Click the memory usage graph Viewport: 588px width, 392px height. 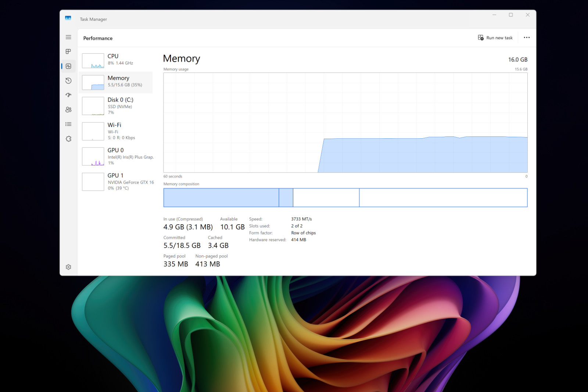click(345, 122)
